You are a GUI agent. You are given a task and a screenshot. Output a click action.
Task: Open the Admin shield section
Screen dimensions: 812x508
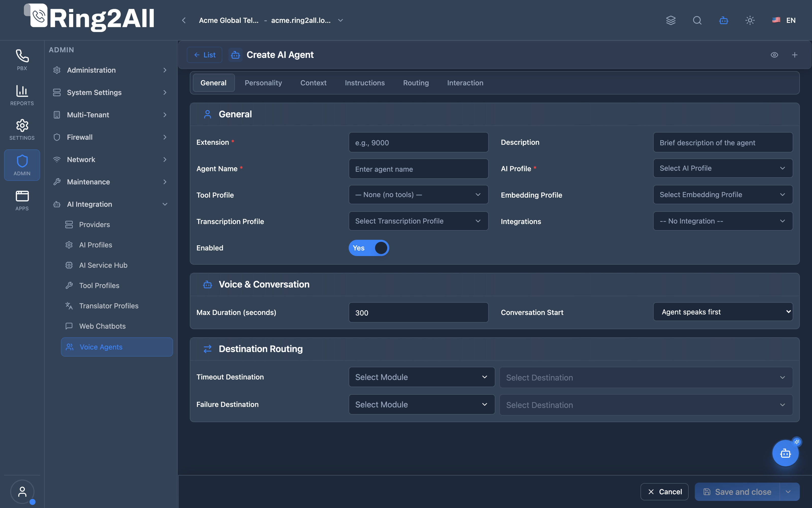tap(22, 165)
